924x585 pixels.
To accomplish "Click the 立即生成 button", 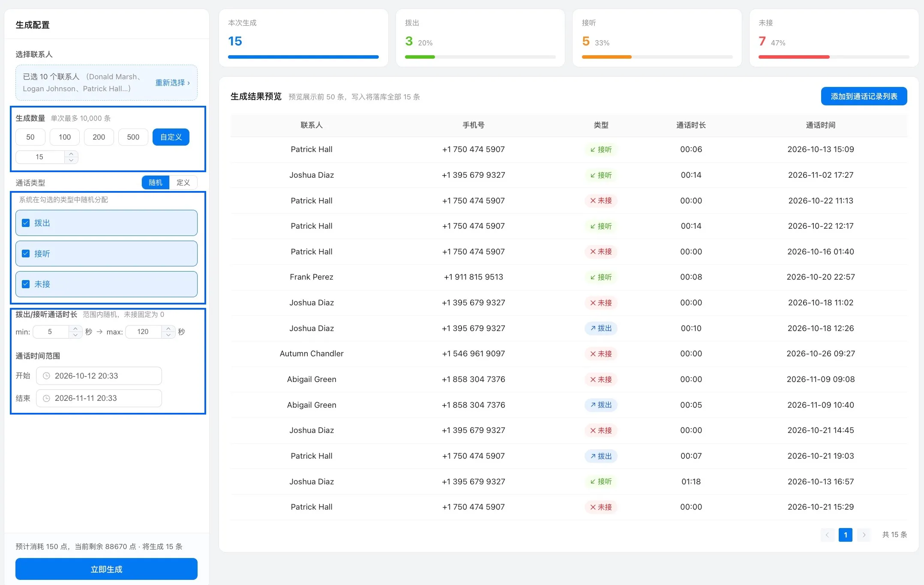I will click(x=106, y=569).
